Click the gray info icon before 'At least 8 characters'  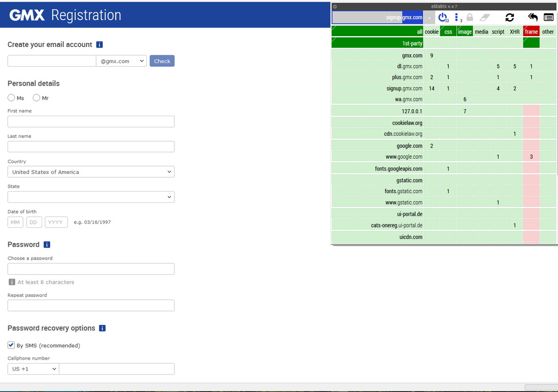coord(12,282)
